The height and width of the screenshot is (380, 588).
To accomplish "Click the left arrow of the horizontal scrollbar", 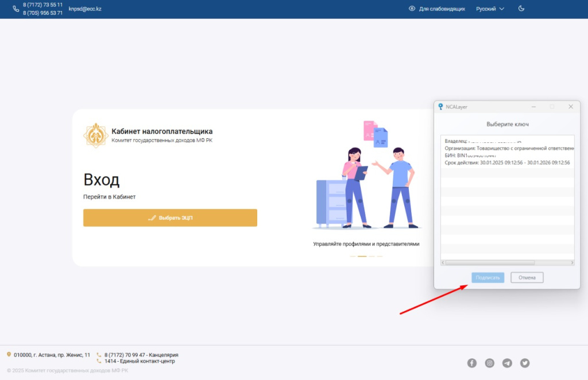I will [443, 262].
